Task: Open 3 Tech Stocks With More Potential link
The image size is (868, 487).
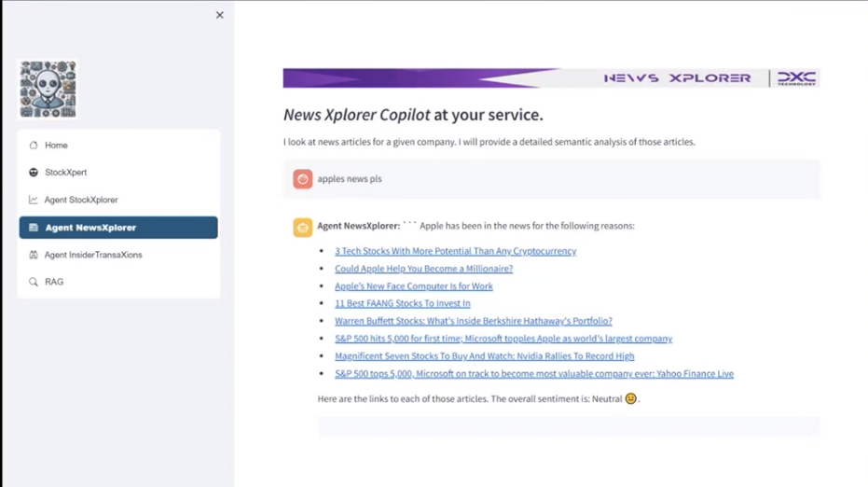Action: pyautogui.click(x=455, y=251)
